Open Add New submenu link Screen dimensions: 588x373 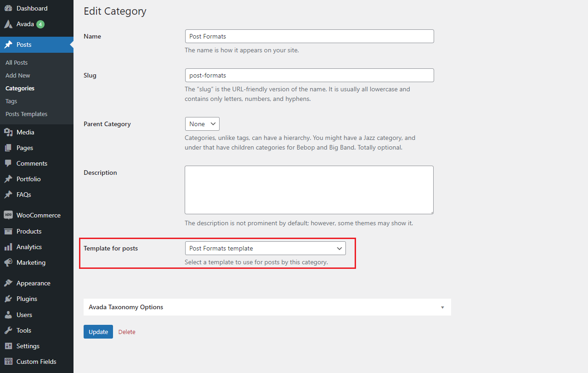click(18, 75)
